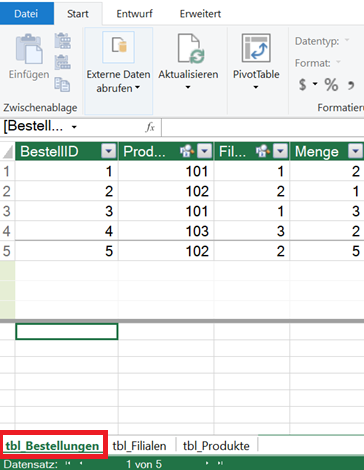Select the tbl_Filialen sheet tab
The width and height of the screenshot is (364, 470).
coord(139,446)
